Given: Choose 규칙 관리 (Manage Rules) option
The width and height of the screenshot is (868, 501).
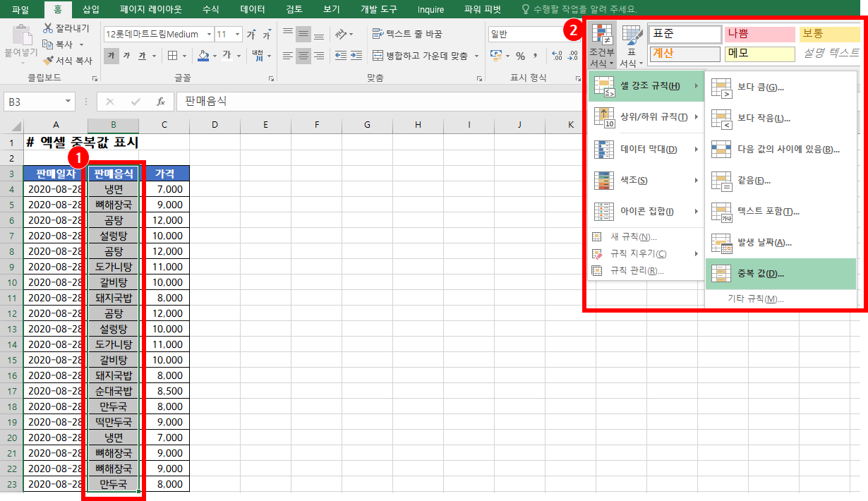Looking at the screenshot, I should click(x=646, y=270).
